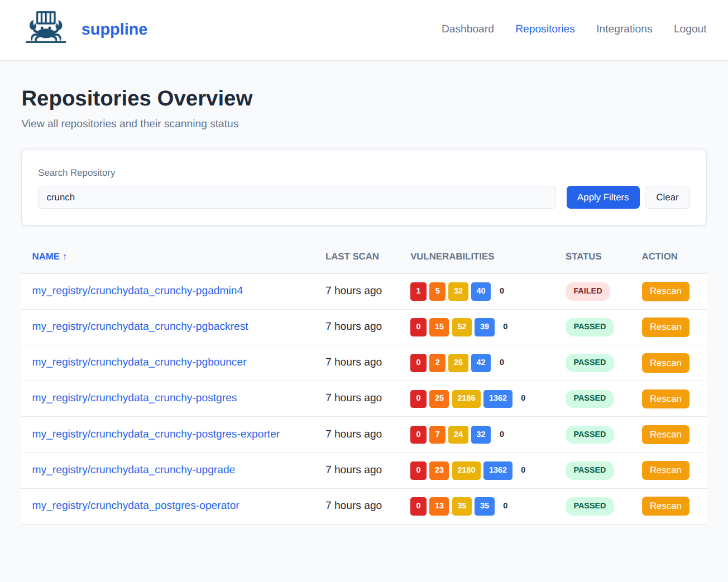Toggle sort order on the NAME column
Screen dimensions: 728x582
tap(49, 256)
